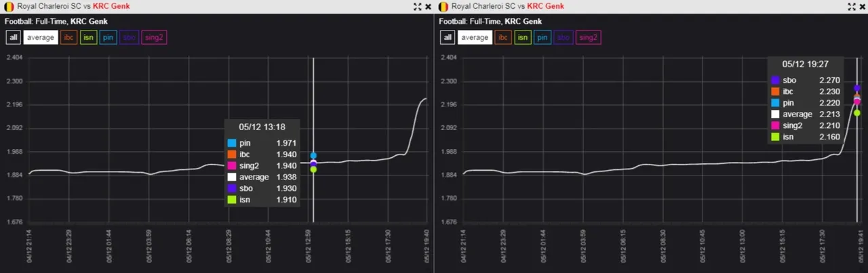Click the '05/12 19:41' x-axis label on right chart
Screen dimensions: 868x273
click(860, 245)
